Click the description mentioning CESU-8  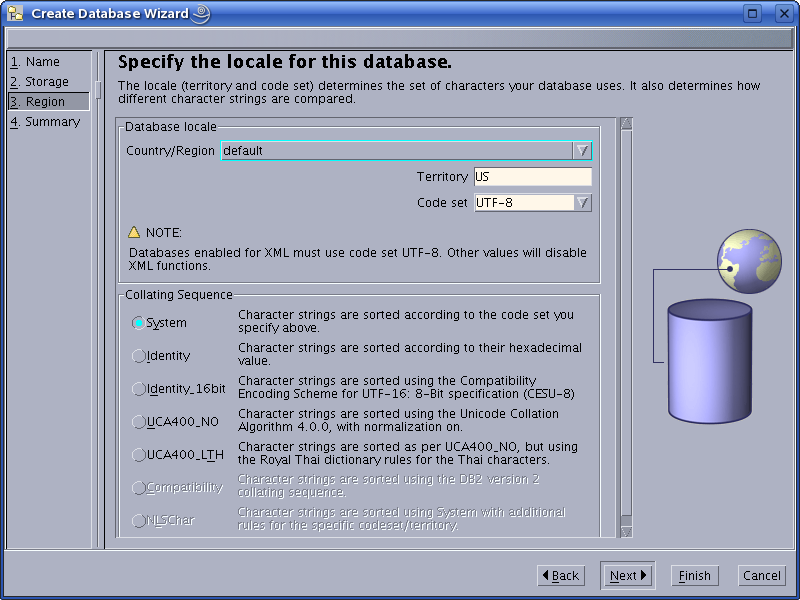pyautogui.click(x=406, y=387)
